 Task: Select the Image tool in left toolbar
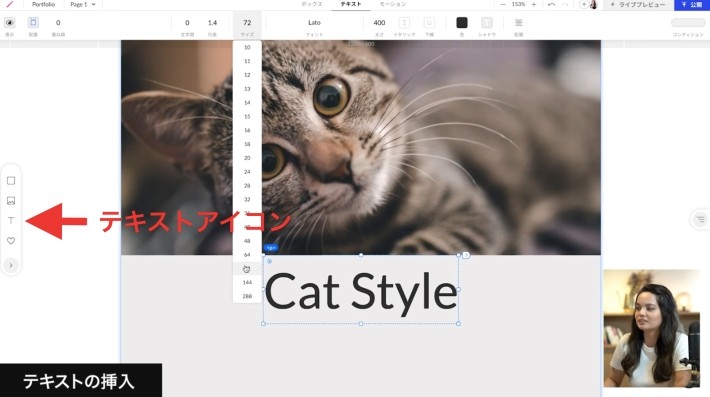pyautogui.click(x=11, y=201)
